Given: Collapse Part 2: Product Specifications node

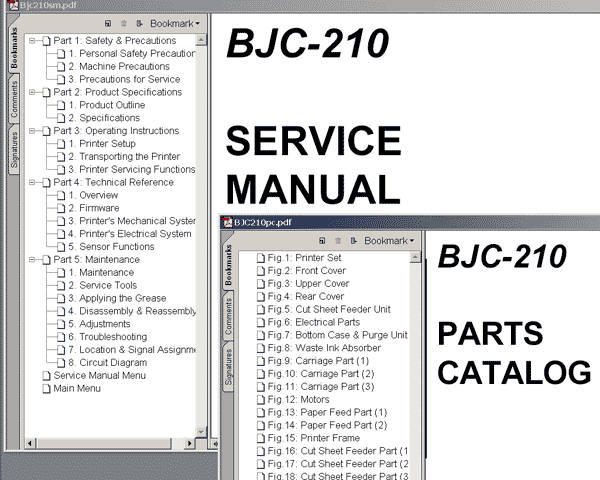Looking at the screenshot, I should coord(32,92).
